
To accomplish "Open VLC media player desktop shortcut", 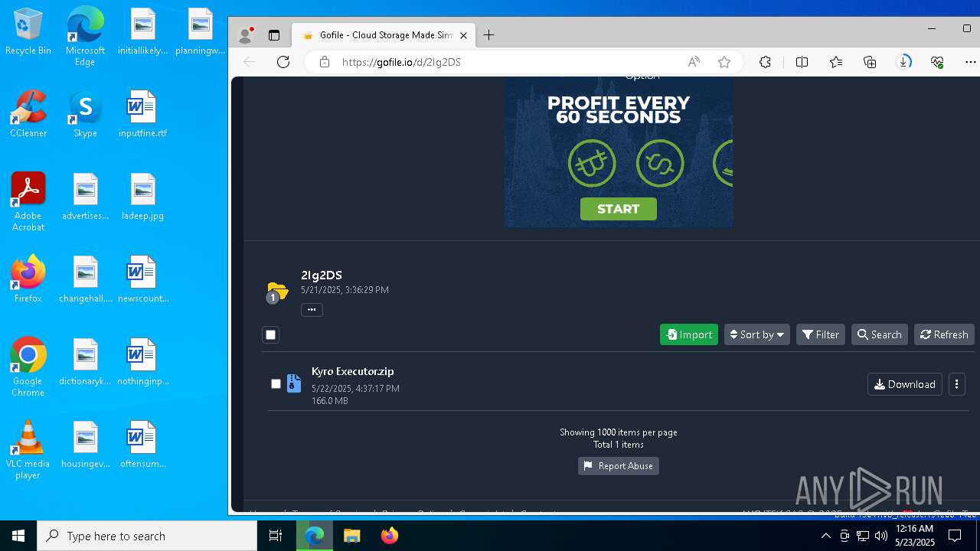I will click(28, 450).
